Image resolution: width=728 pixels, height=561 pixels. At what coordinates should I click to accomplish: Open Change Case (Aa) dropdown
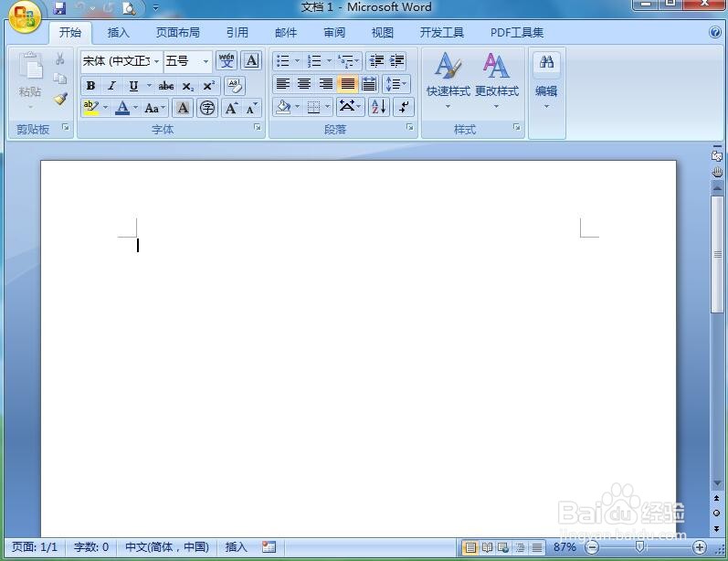click(154, 108)
